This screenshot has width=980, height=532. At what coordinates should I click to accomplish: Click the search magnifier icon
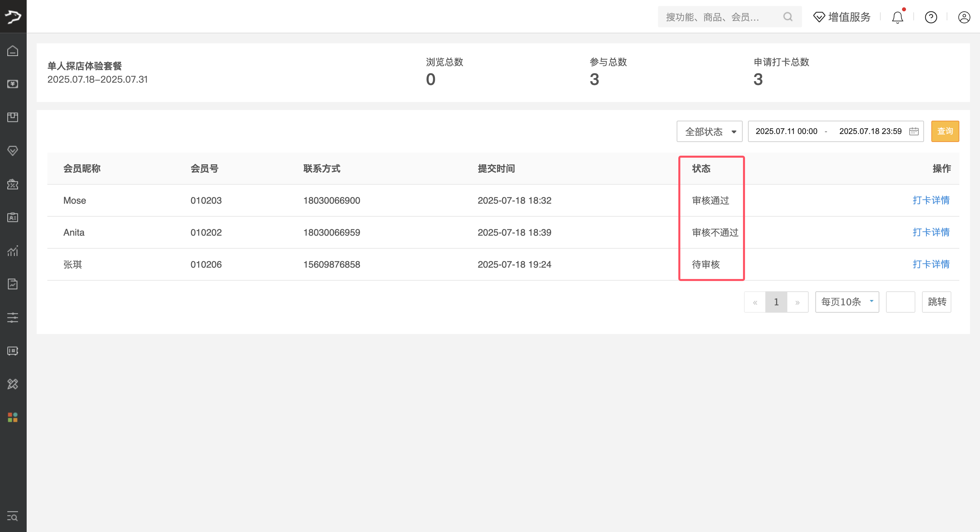click(787, 17)
